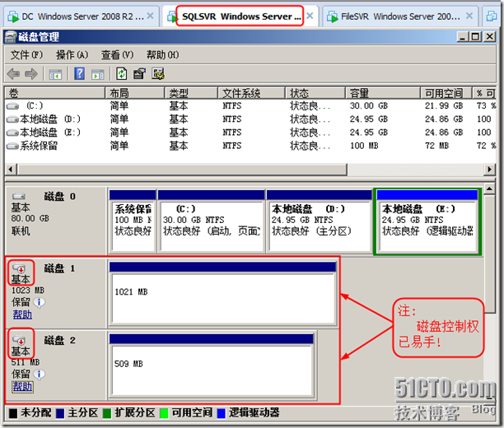Open the additional VM tab icon at far right
The image size is (504, 428).
click(492, 16)
